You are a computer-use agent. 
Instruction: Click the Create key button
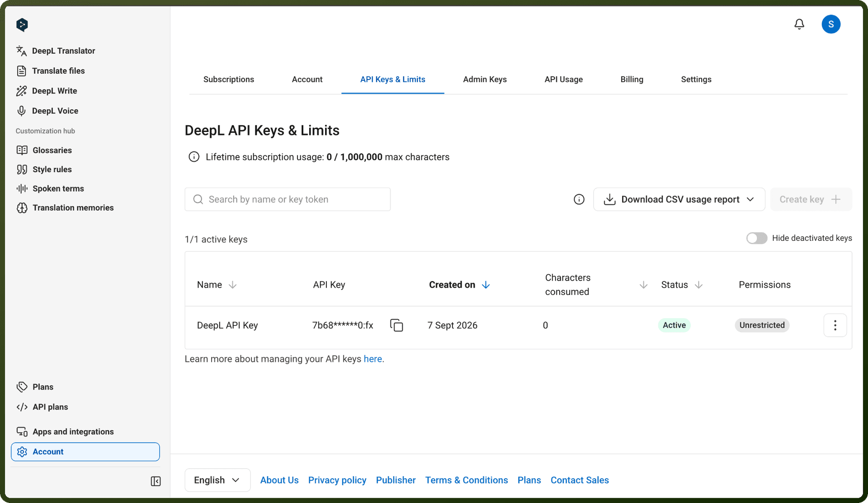811,199
